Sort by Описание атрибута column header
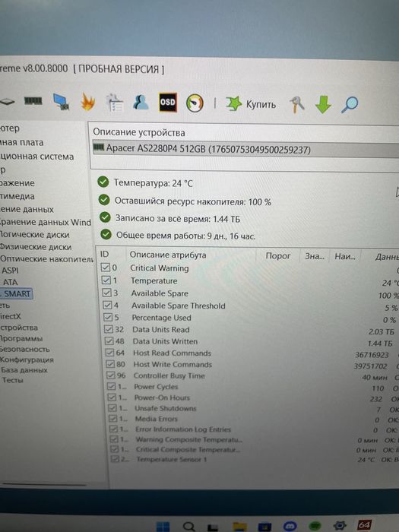This screenshot has width=399, height=532. (x=168, y=255)
